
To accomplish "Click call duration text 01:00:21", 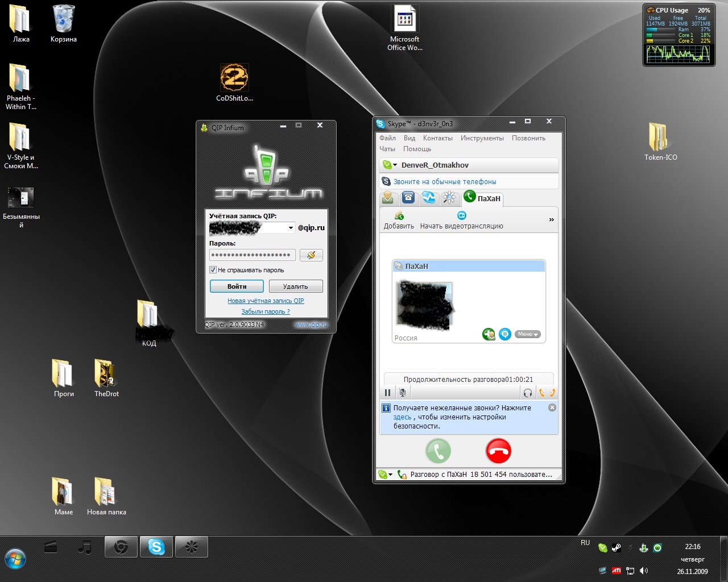I will coord(519,380).
